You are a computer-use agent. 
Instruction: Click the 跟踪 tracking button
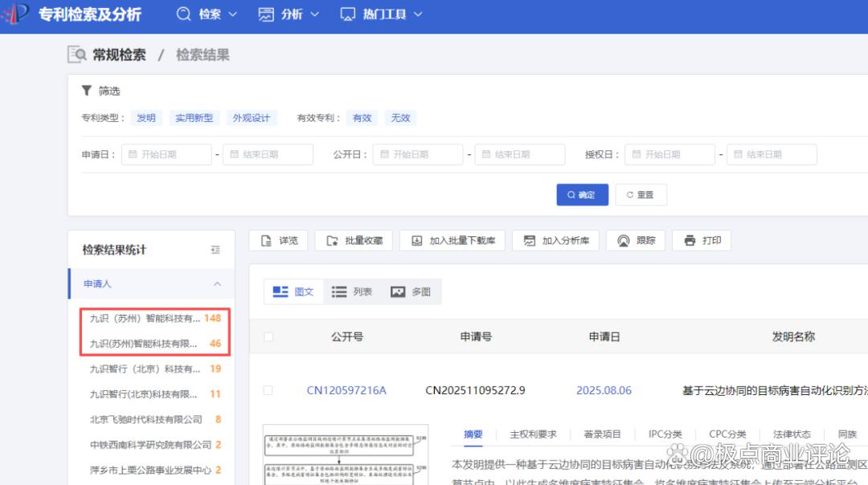tap(636, 241)
